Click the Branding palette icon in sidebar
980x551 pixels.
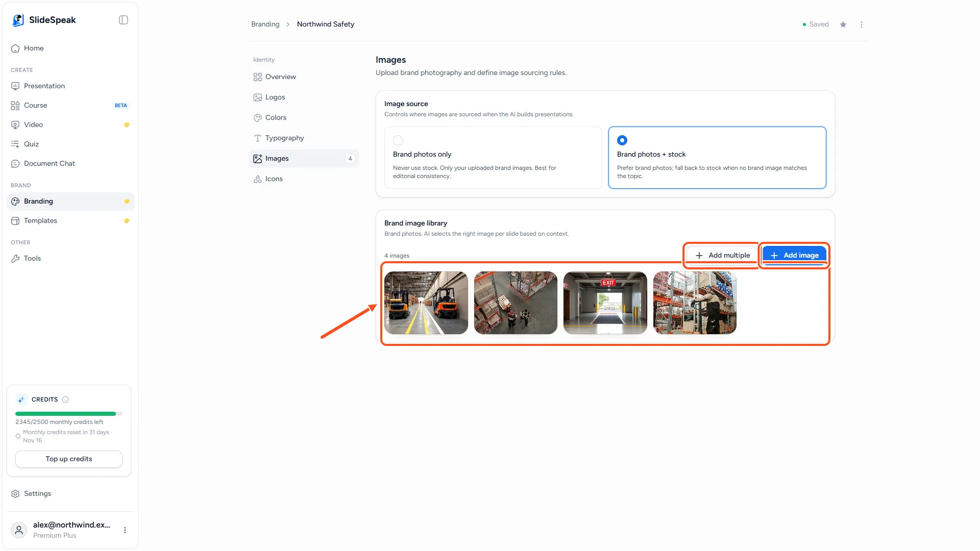coord(15,201)
